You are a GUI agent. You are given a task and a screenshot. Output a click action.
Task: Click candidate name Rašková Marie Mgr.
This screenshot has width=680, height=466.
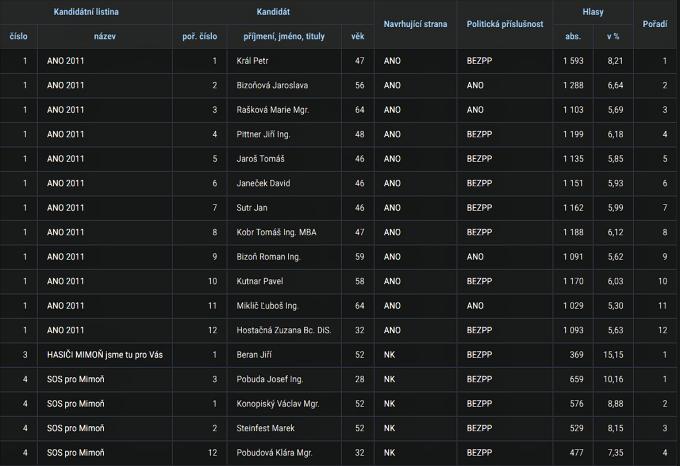(x=272, y=110)
